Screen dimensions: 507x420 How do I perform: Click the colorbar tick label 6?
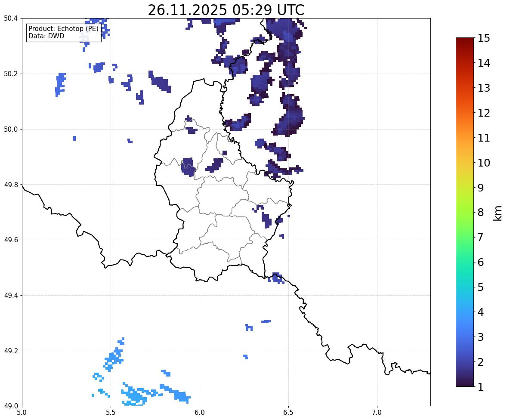(481, 262)
